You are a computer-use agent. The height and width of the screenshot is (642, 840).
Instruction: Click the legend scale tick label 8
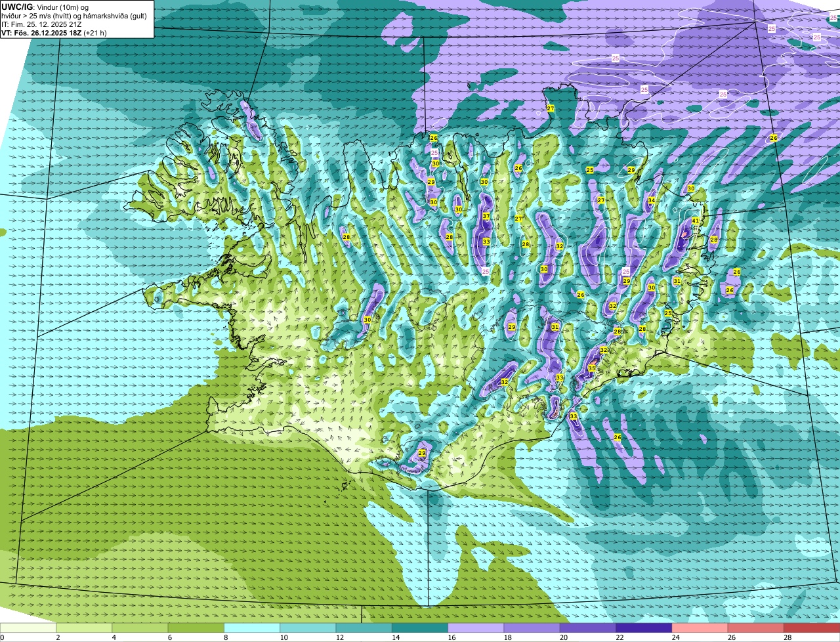pyautogui.click(x=226, y=637)
